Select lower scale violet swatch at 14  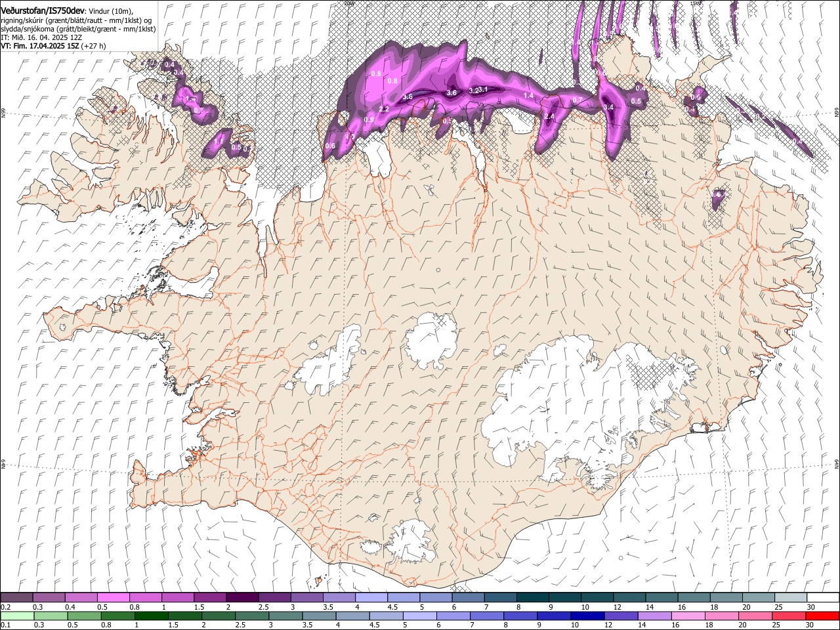click(654, 616)
